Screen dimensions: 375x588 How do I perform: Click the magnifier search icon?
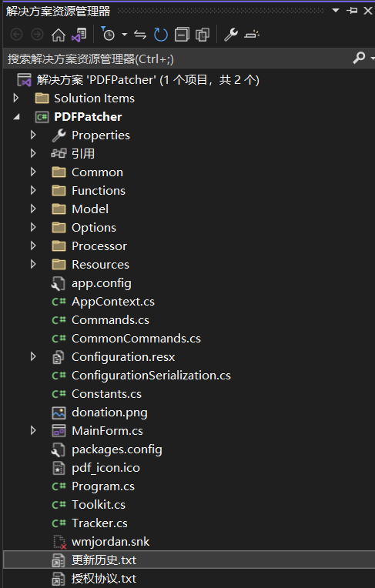(360, 58)
